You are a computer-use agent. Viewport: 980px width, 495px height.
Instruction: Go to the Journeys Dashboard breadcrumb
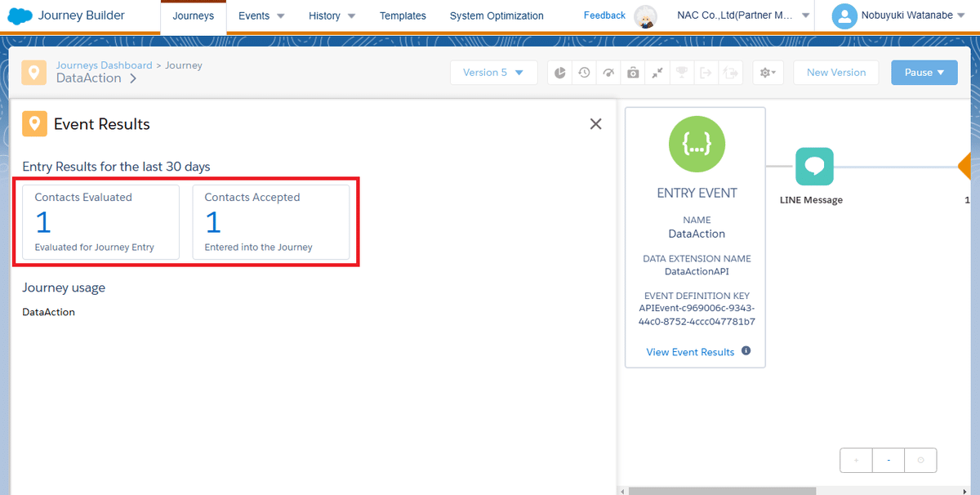[x=104, y=65]
